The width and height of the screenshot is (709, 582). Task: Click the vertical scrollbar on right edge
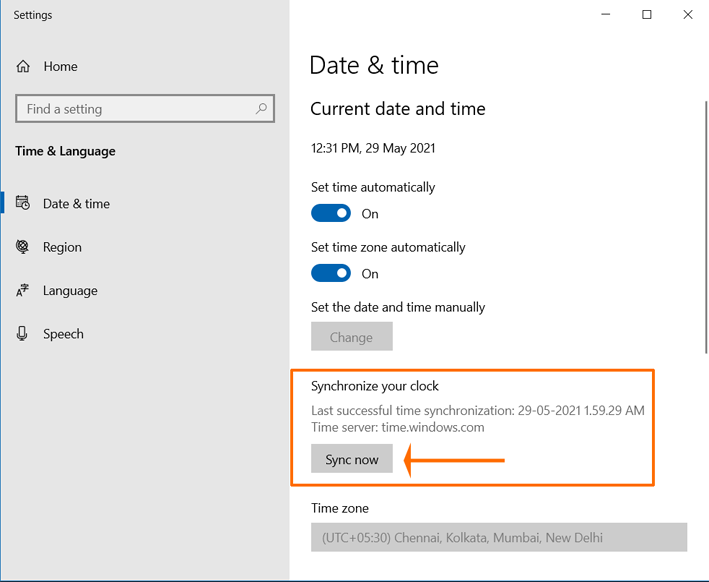tap(706, 227)
